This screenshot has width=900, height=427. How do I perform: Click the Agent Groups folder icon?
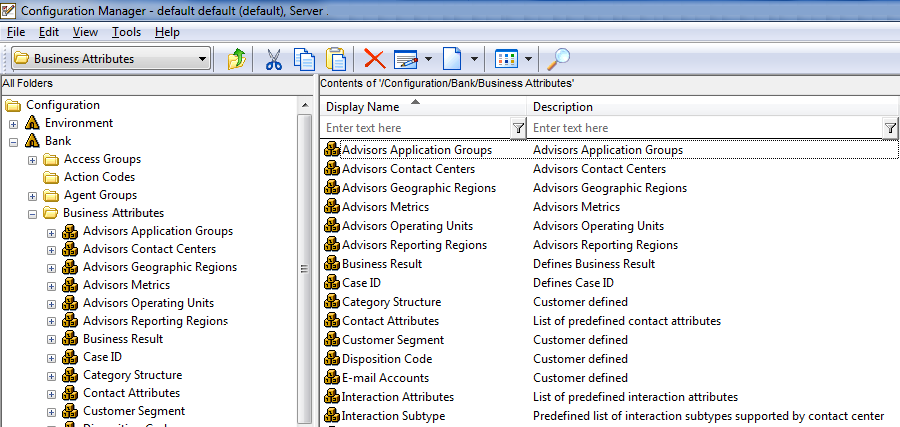[x=51, y=195]
